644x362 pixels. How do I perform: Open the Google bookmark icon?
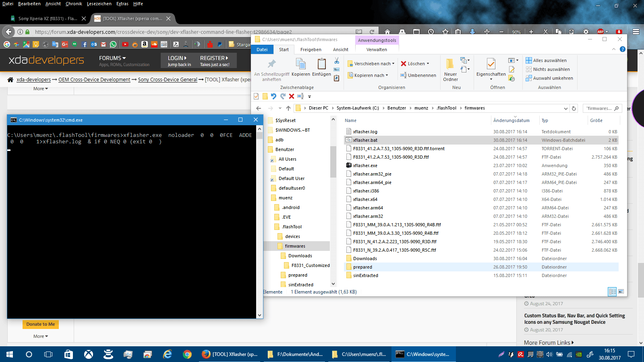click(7, 44)
